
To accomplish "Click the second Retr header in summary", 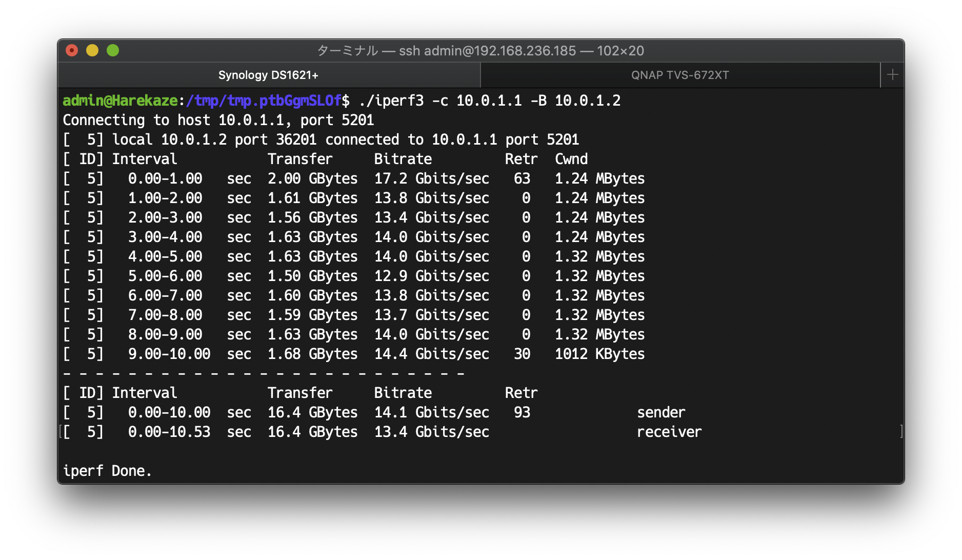I will click(521, 393).
